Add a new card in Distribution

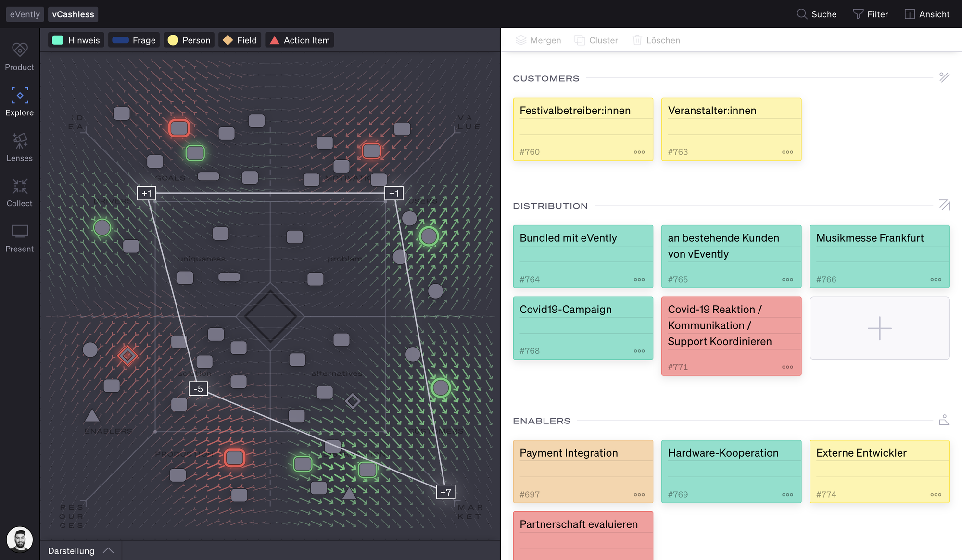coord(879,328)
